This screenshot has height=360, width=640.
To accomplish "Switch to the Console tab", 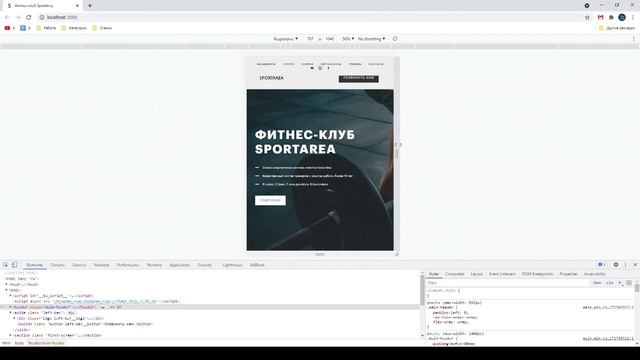I will click(58, 265).
